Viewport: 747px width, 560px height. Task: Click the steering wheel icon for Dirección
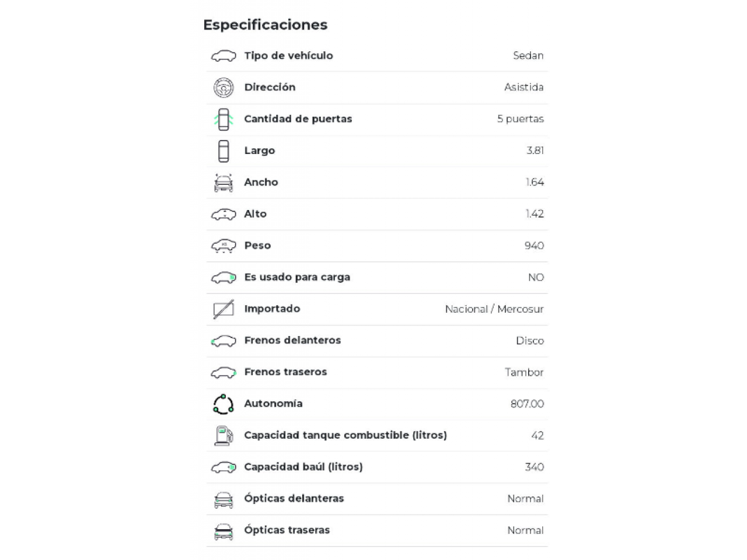(224, 87)
